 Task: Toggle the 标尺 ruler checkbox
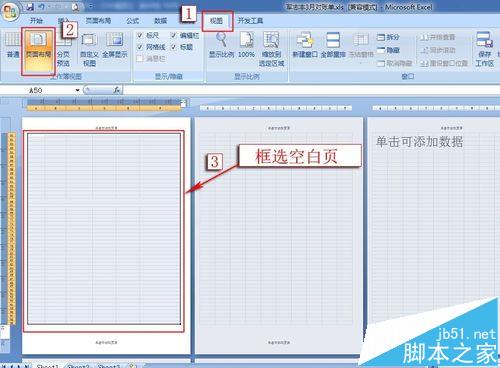(x=140, y=35)
